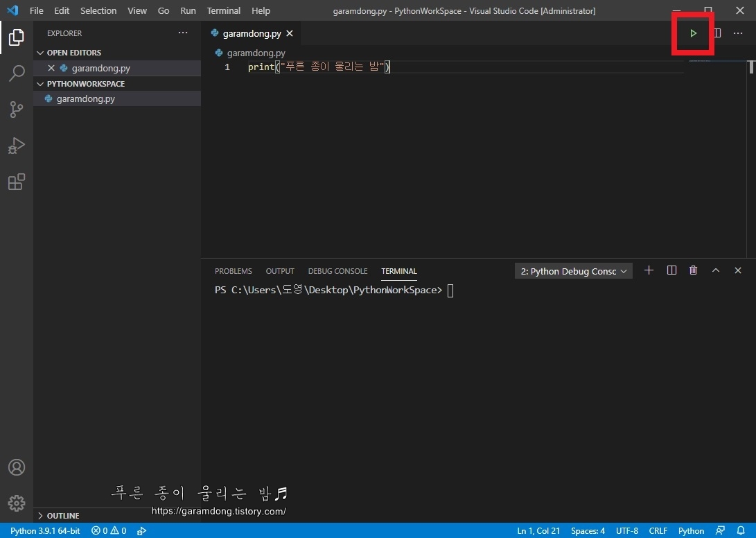Split the terminal panel
This screenshot has width=756, height=538.
pyautogui.click(x=671, y=270)
